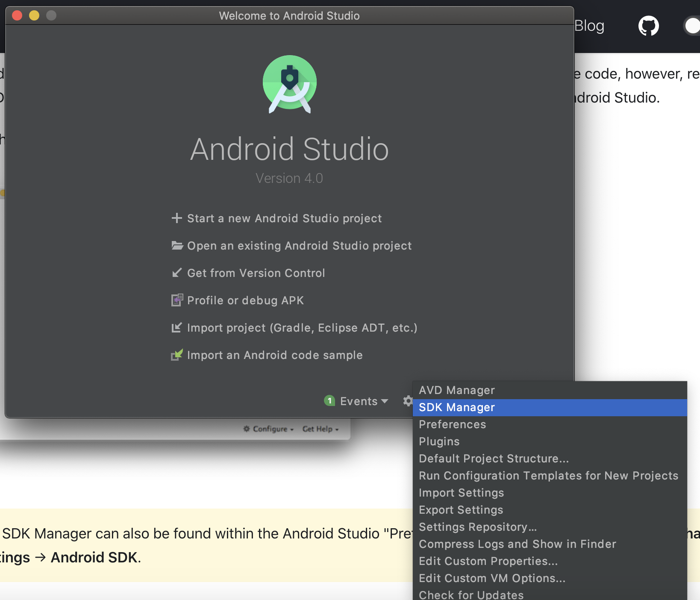
Task: Click the green Events notification badge
Action: point(329,400)
